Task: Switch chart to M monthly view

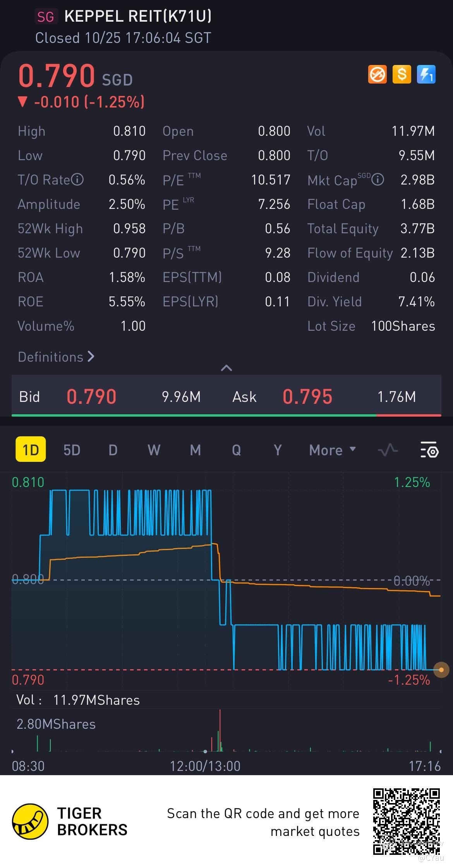Action: pos(195,450)
